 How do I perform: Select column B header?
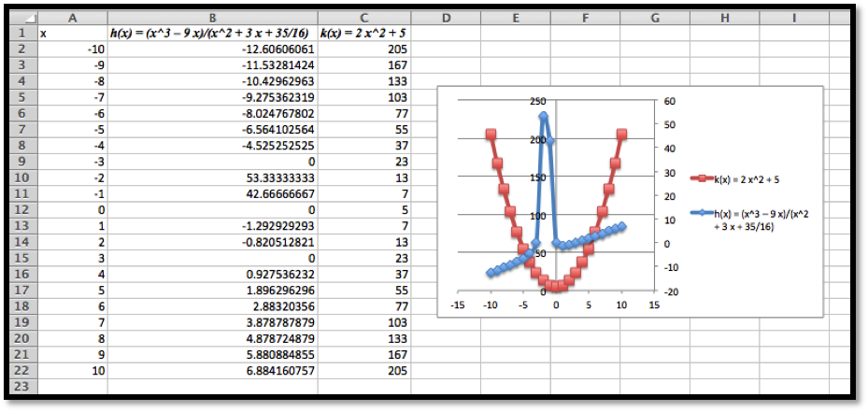[212, 18]
